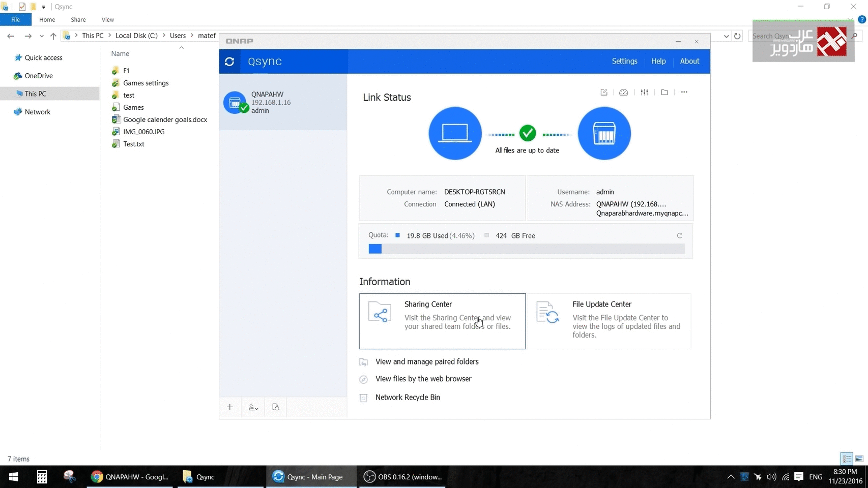The image size is (868, 488).
Task: Select Quick access in navigation pane
Action: coord(43,58)
